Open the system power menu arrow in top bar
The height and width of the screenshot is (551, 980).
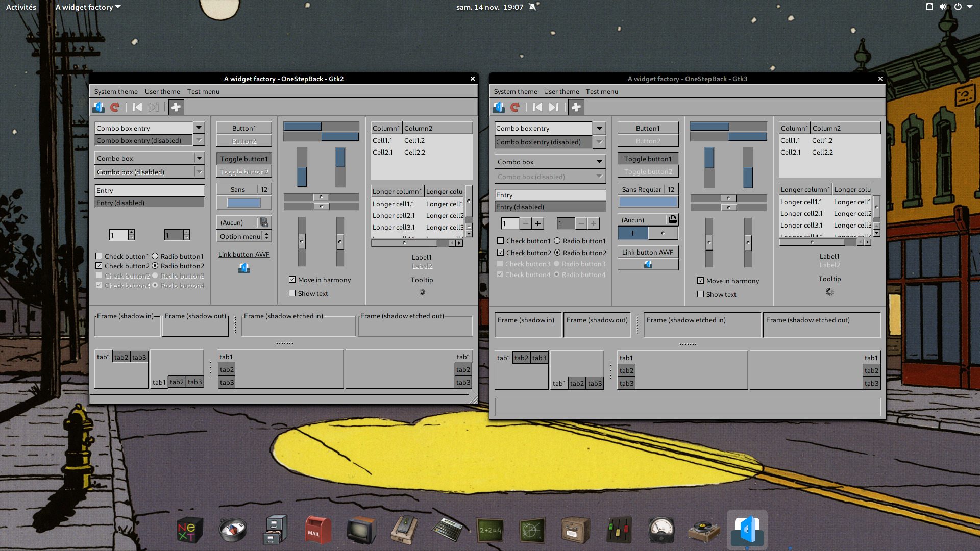[970, 7]
